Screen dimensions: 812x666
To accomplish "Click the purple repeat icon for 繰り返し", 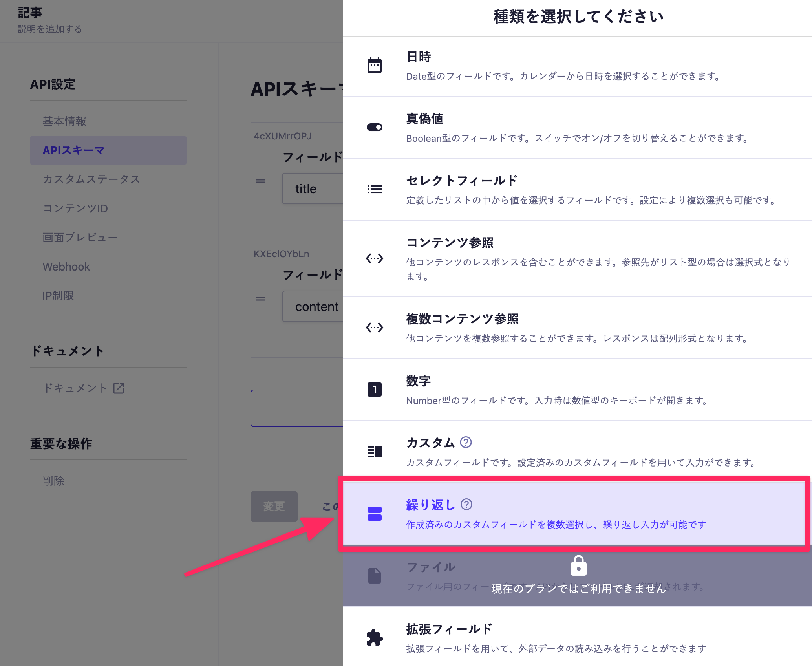I will (374, 514).
